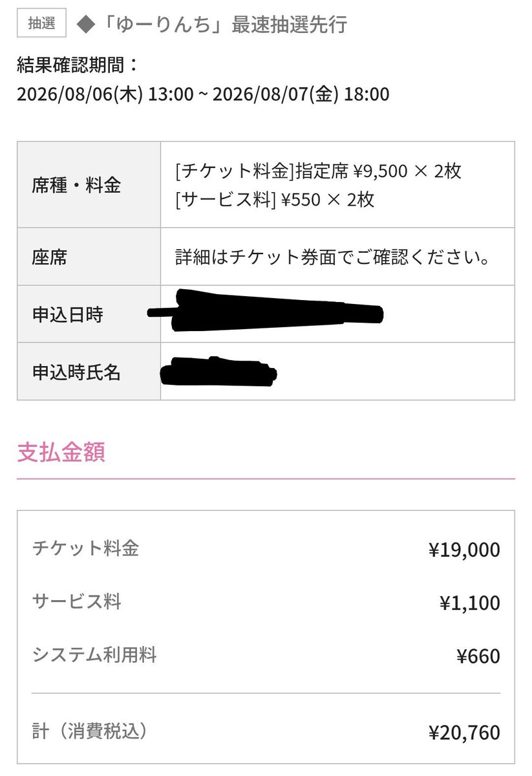
Task: Select the 「ゆーりんち」最速抽選先行 title text
Action: point(220,25)
